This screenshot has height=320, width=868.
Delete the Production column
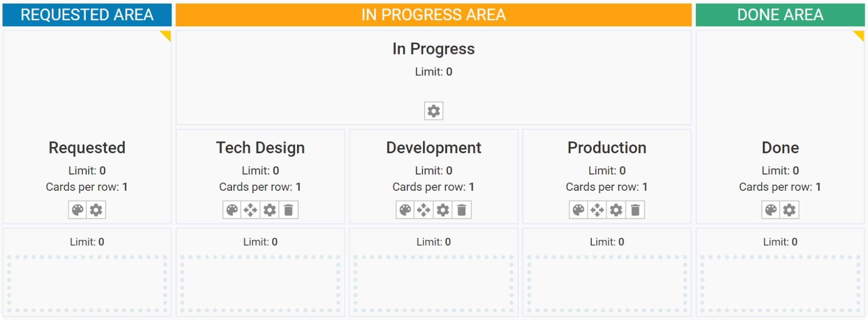tap(635, 210)
